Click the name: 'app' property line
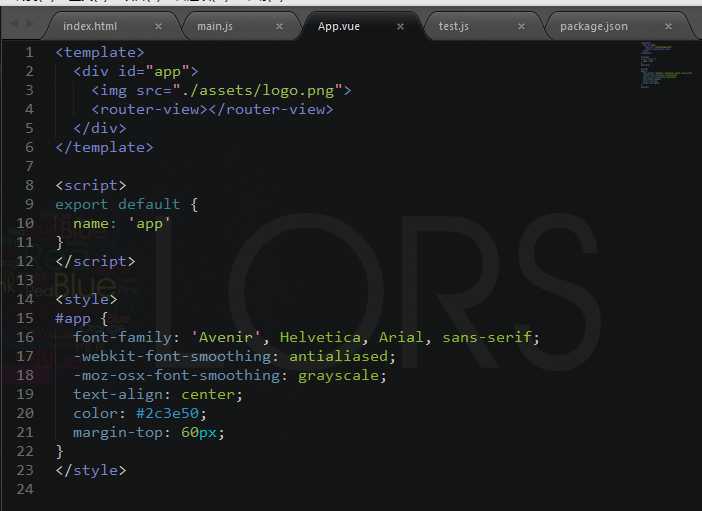The image size is (702, 511). [122, 223]
